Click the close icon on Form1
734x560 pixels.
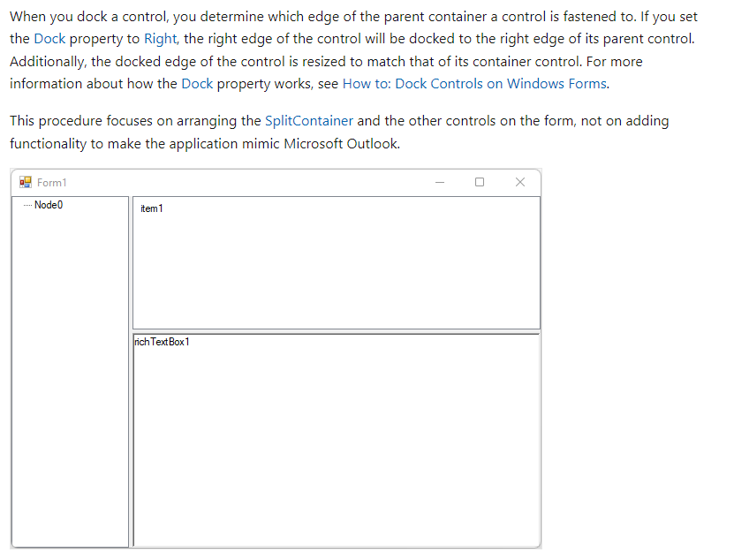(520, 182)
